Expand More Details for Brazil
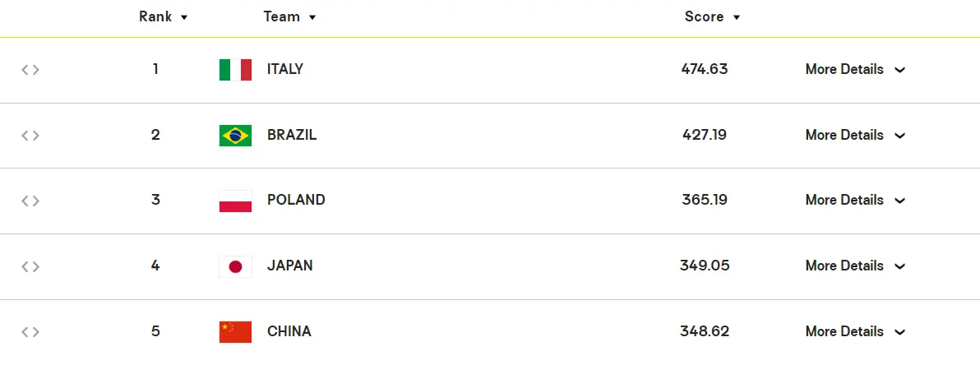 click(855, 136)
